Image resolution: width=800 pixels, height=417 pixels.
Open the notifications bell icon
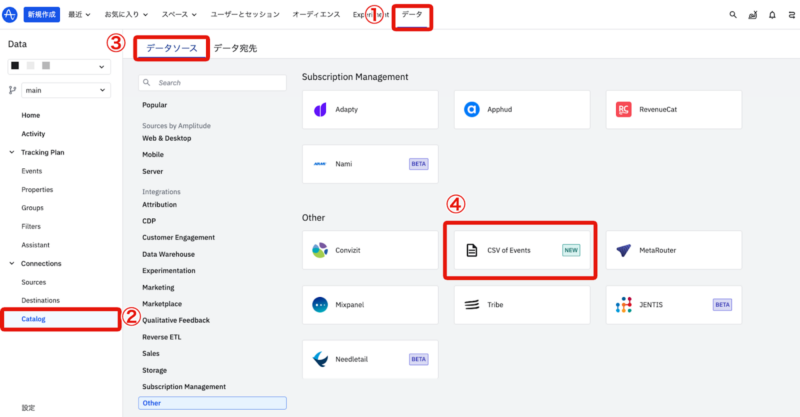(x=772, y=15)
